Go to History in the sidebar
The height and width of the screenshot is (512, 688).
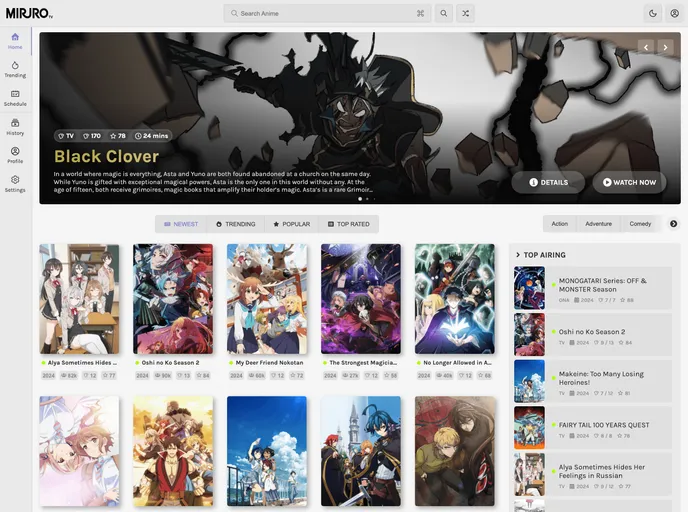point(15,126)
